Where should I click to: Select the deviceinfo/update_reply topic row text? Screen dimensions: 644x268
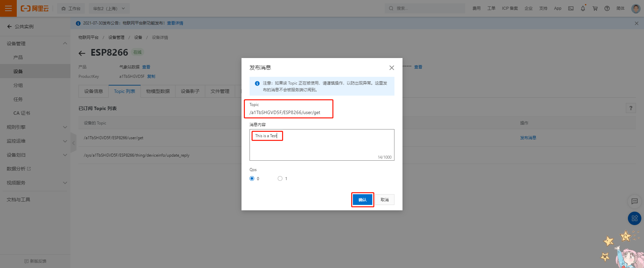137,155
